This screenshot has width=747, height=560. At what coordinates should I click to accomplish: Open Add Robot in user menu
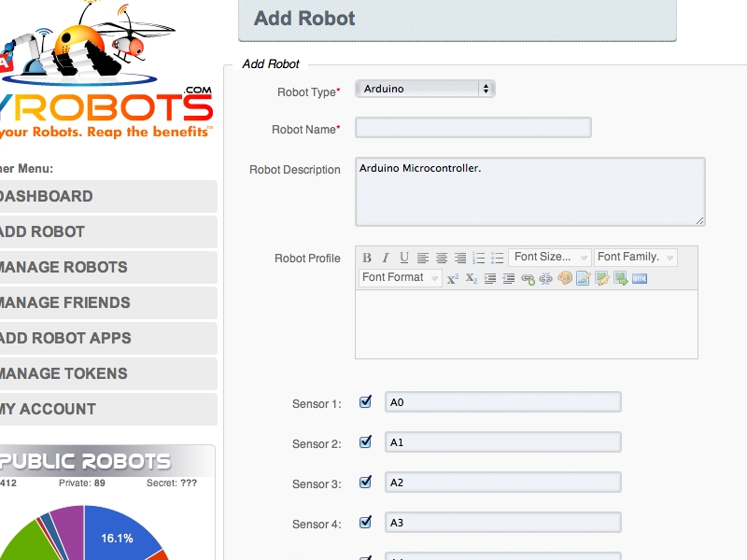[108, 231]
